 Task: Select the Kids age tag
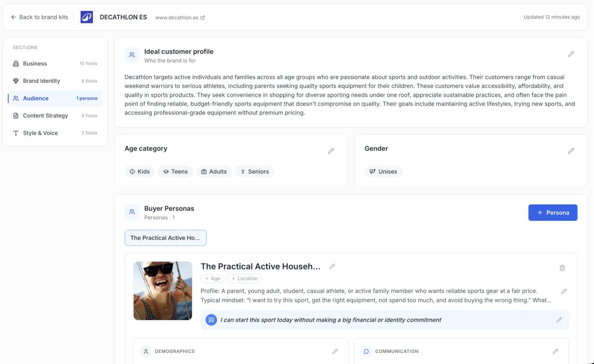point(140,171)
